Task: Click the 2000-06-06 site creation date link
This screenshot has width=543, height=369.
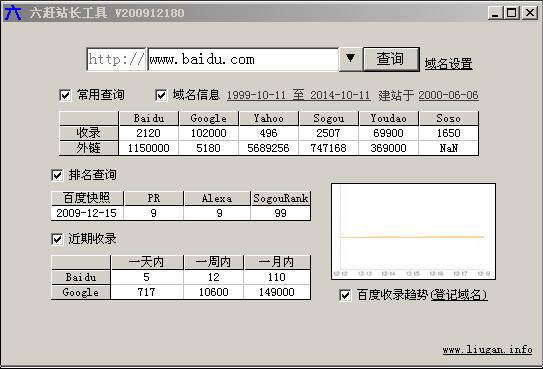Action: 448,95
